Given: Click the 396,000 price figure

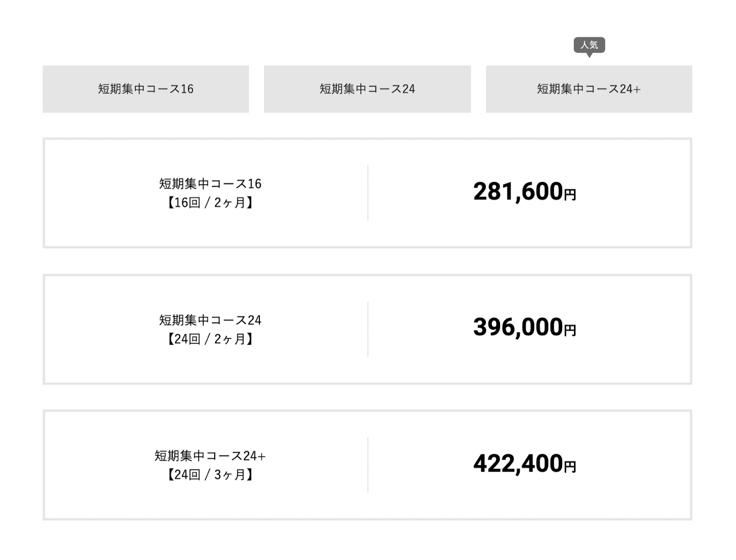Looking at the screenshot, I should (518, 327).
